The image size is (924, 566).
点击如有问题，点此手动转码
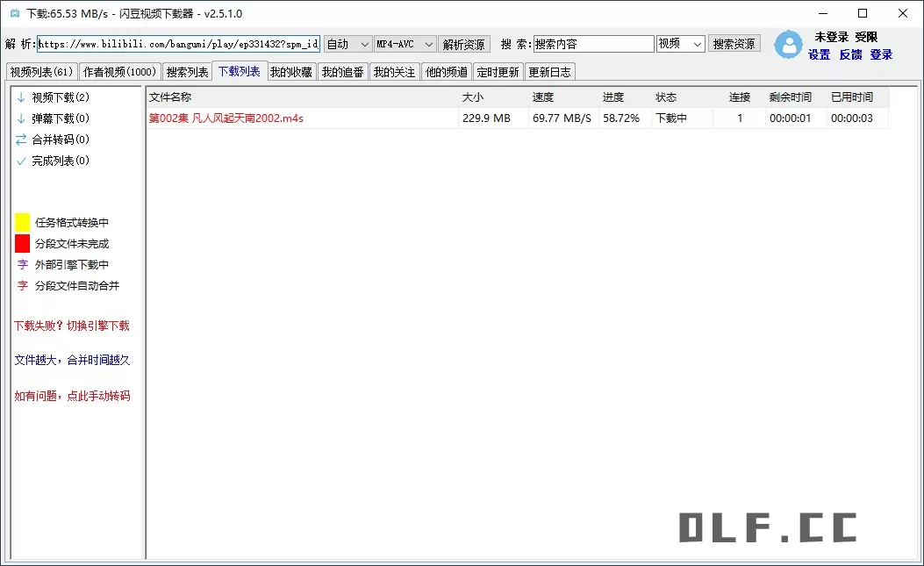[70, 395]
